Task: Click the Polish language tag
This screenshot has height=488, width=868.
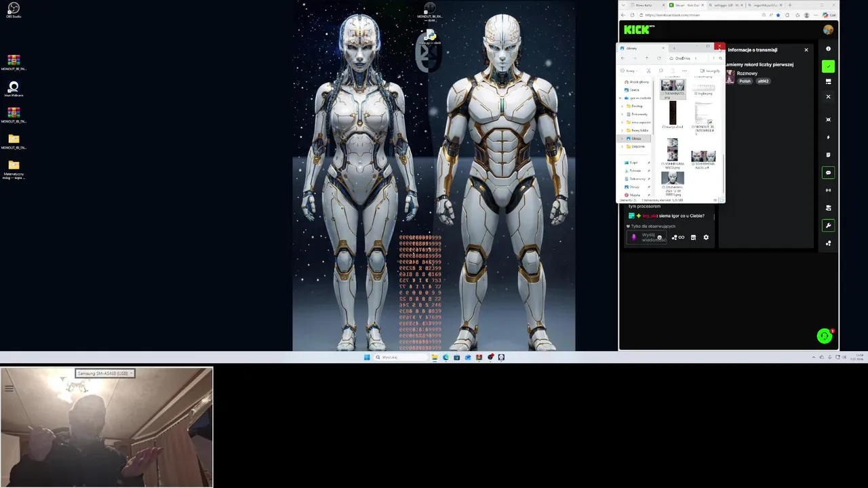Action: (x=745, y=81)
